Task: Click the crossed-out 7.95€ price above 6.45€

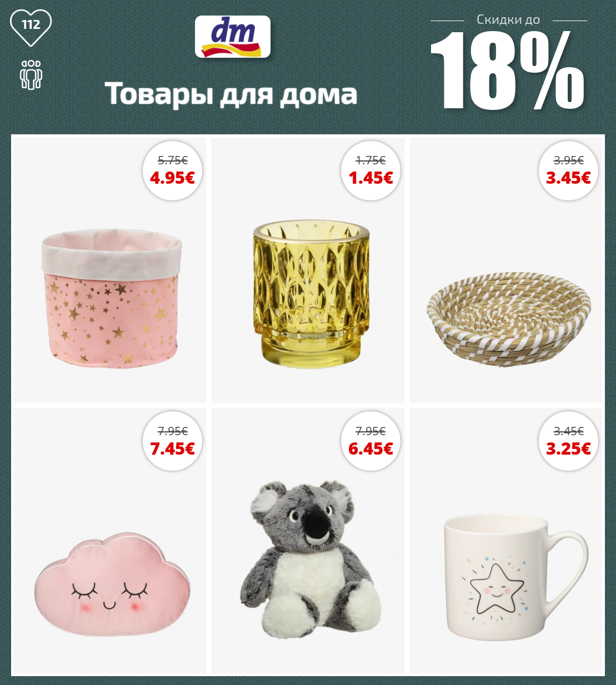Action: click(x=370, y=431)
